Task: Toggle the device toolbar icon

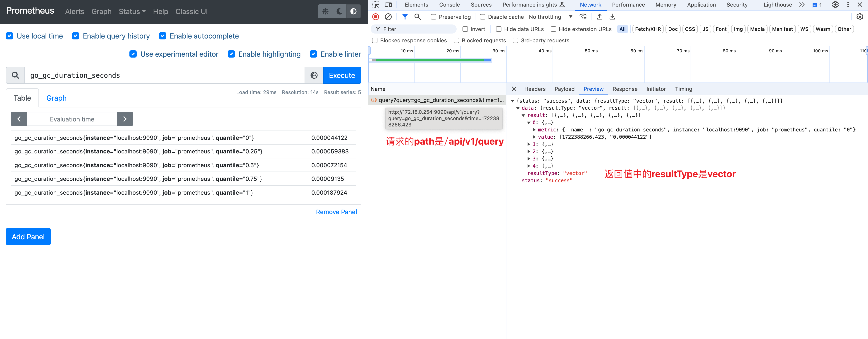Action: coord(389,5)
